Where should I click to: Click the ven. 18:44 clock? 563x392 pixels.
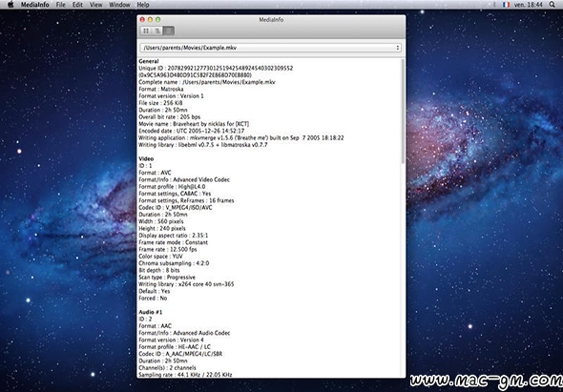coord(529,5)
